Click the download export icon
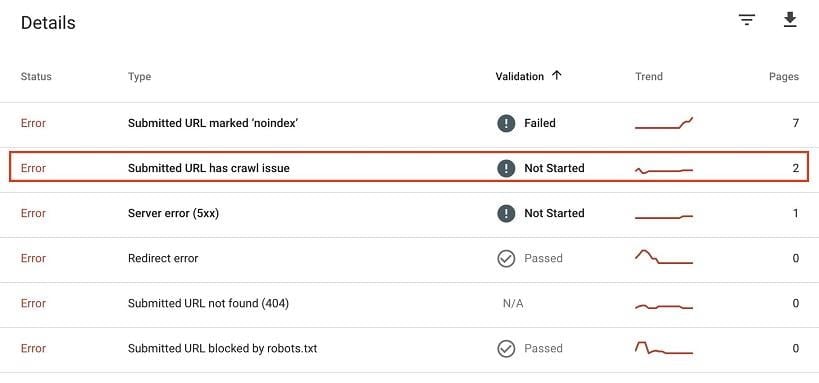The width and height of the screenshot is (819, 383). tap(790, 20)
